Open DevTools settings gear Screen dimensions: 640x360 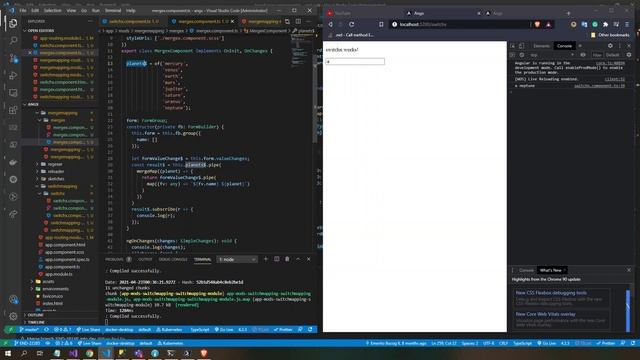pos(610,46)
